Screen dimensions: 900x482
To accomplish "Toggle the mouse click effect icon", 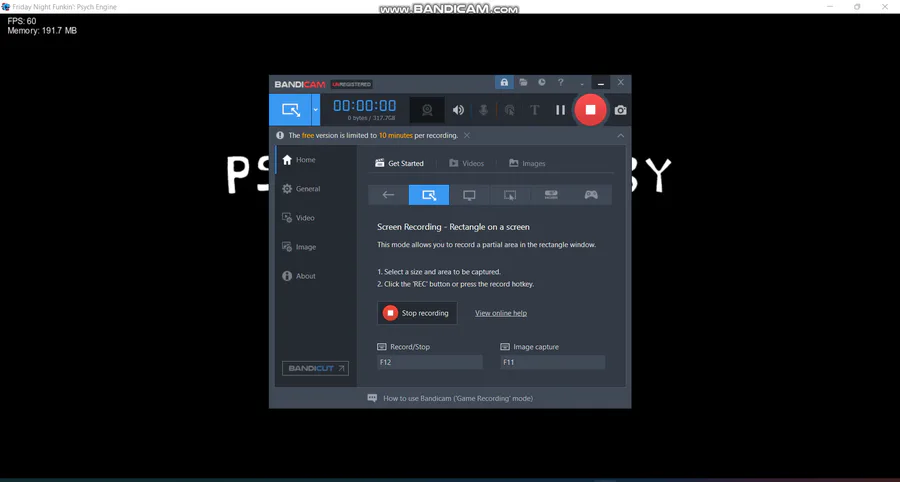I will click(x=509, y=110).
